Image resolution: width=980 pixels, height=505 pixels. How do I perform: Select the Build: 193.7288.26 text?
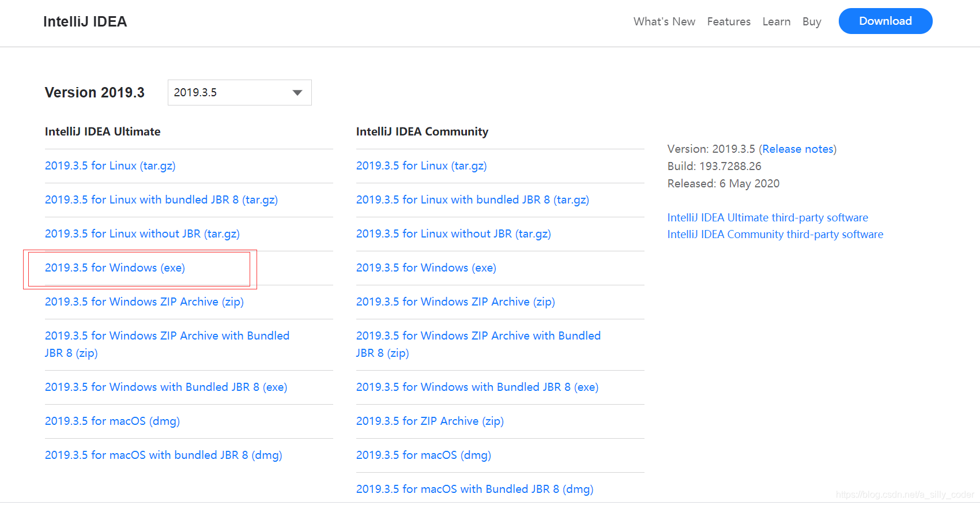coord(714,166)
